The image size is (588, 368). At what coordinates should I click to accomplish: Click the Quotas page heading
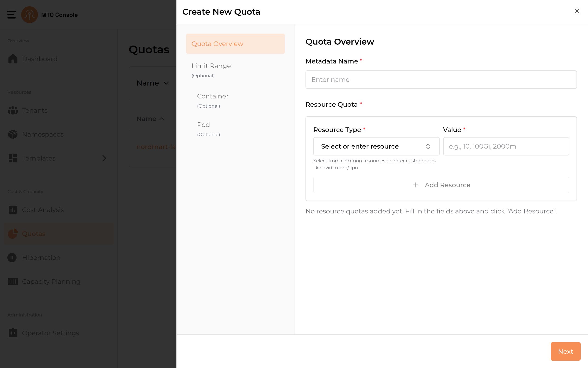149,49
